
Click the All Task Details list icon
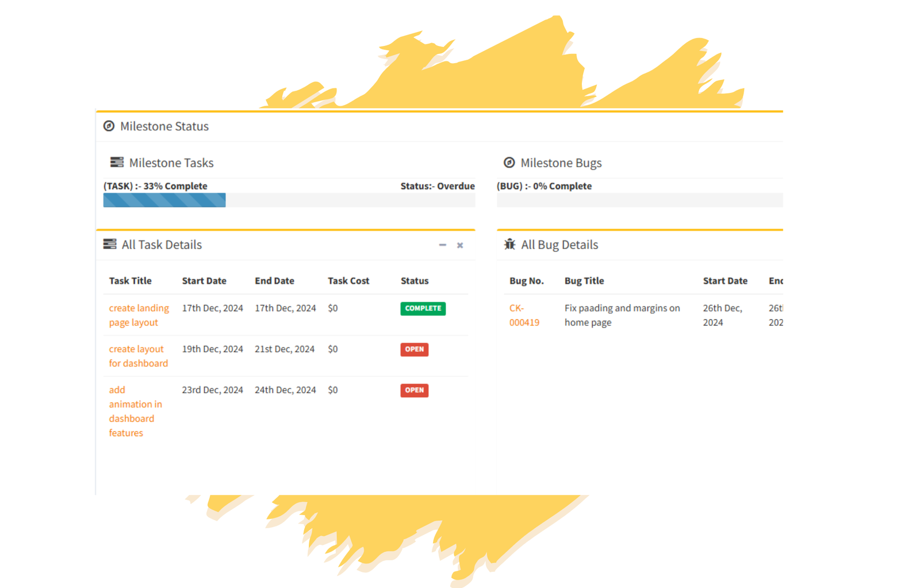pos(110,244)
